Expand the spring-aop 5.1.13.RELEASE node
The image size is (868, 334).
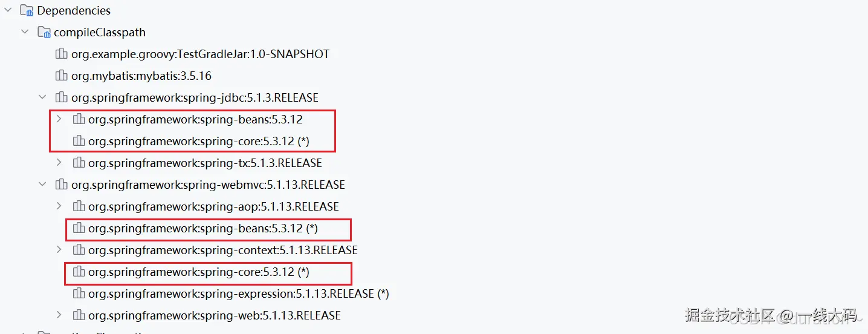(59, 206)
